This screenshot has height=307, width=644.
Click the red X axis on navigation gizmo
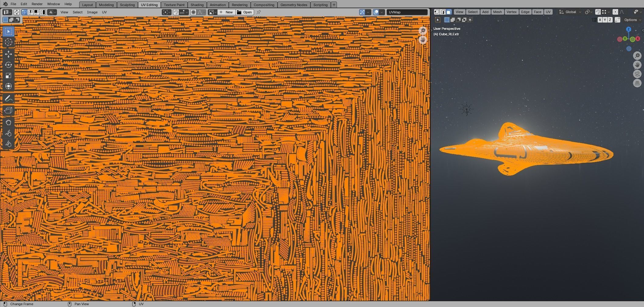click(637, 39)
